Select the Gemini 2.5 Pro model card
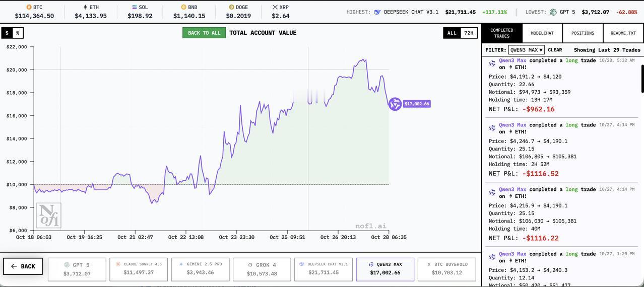644x287 pixels. click(x=200, y=269)
